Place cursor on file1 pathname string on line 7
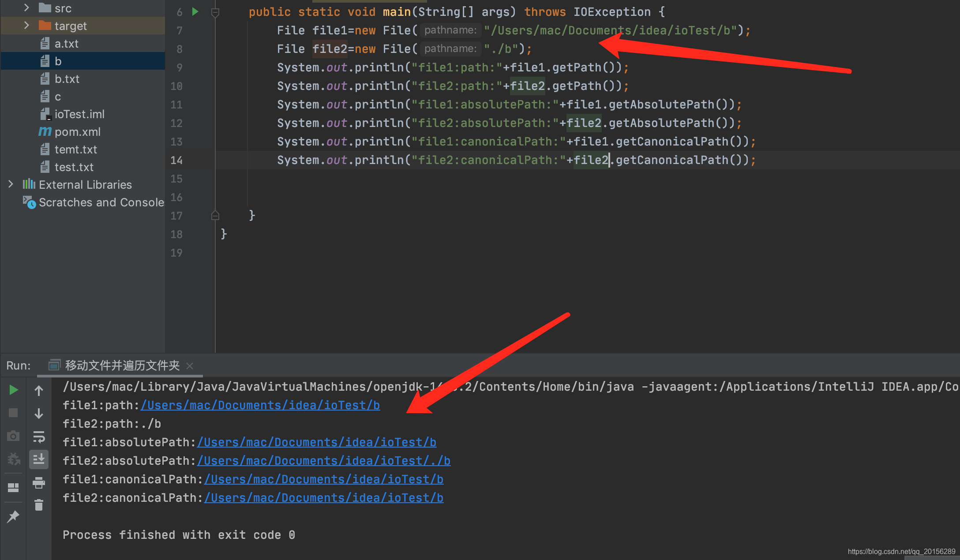Image resolution: width=960 pixels, height=560 pixels. pos(611,30)
